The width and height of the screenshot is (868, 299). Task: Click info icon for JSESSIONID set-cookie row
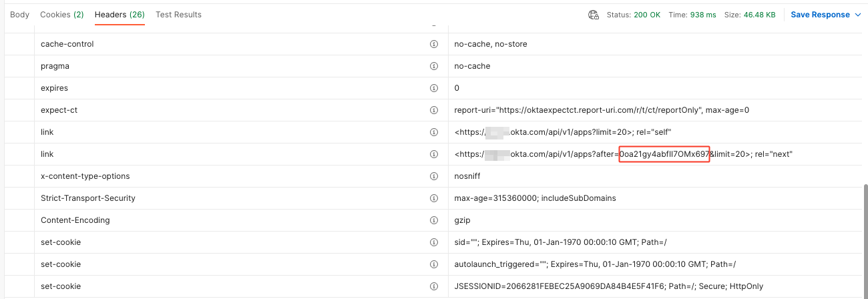point(433,286)
